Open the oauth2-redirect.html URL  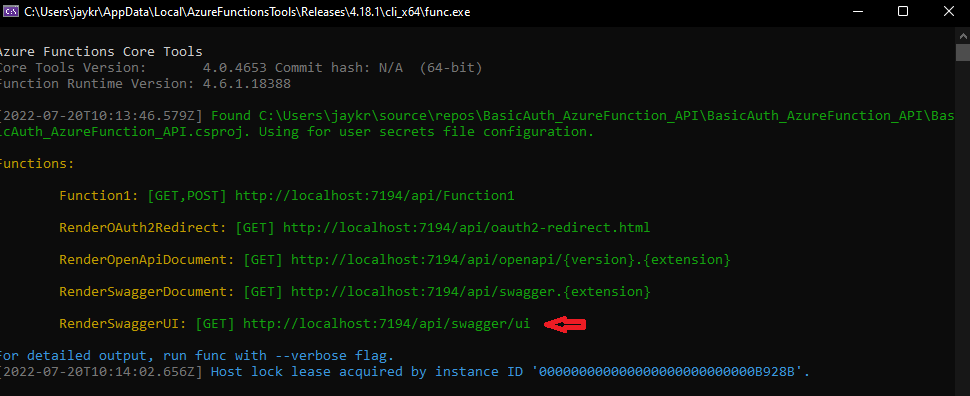[x=466, y=228]
